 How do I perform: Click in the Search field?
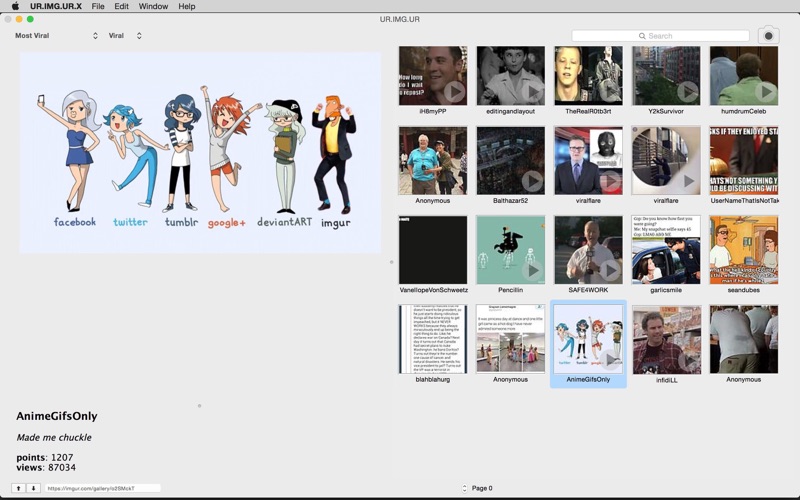[x=660, y=36]
